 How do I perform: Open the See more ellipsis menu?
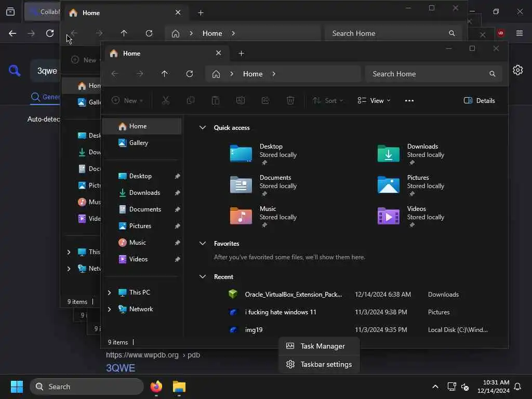409,101
